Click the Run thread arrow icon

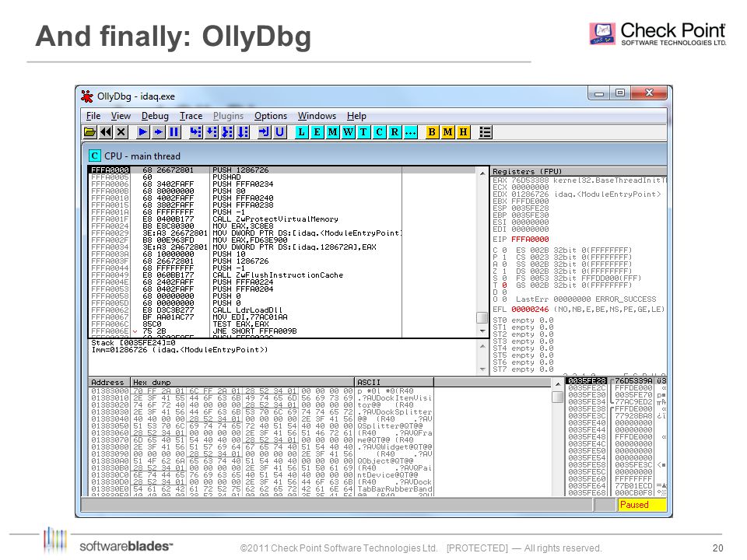[x=158, y=132]
